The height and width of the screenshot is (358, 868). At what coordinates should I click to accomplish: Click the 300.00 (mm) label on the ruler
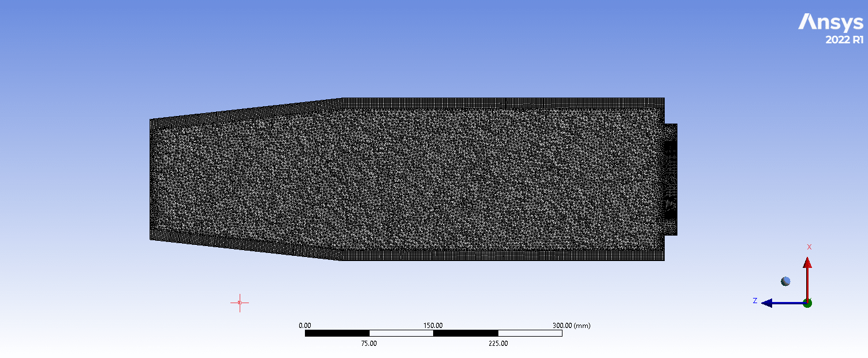[571, 326]
